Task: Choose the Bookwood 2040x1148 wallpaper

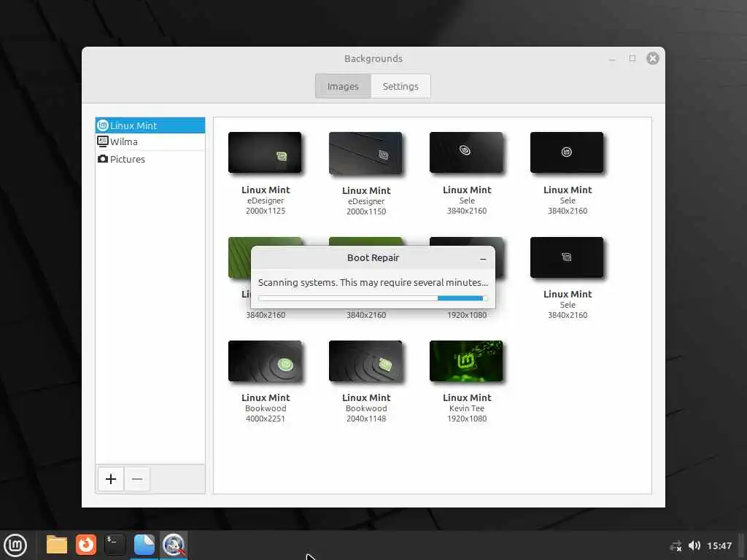Action: pyautogui.click(x=365, y=361)
